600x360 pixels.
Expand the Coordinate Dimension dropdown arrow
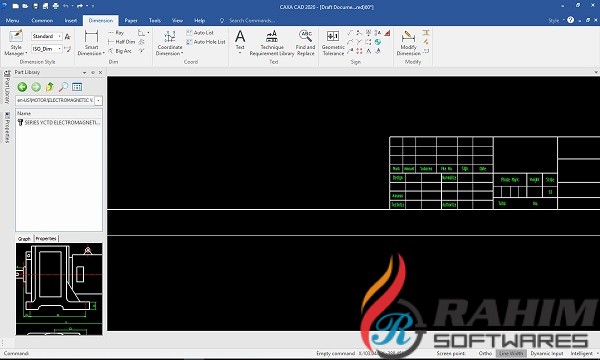point(182,54)
